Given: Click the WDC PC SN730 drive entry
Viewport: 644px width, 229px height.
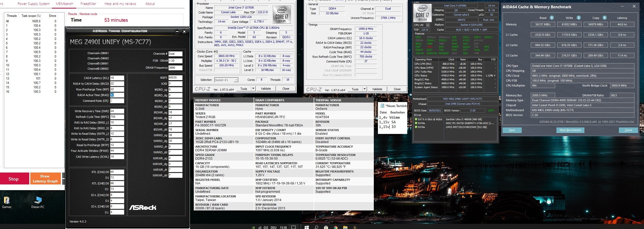Looking at the screenshot, I should point(469,123).
